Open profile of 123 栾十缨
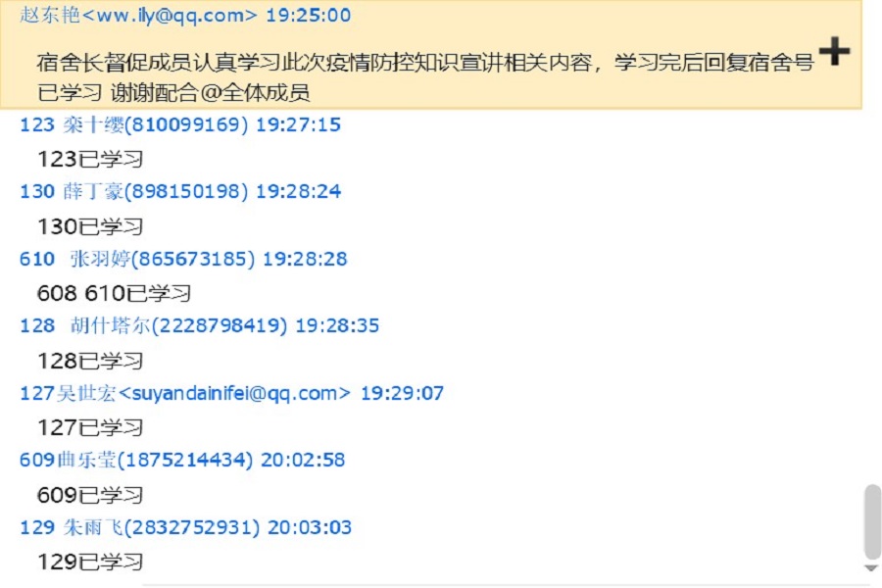The image size is (882, 588). pyautogui.click(x=180, y=124)
